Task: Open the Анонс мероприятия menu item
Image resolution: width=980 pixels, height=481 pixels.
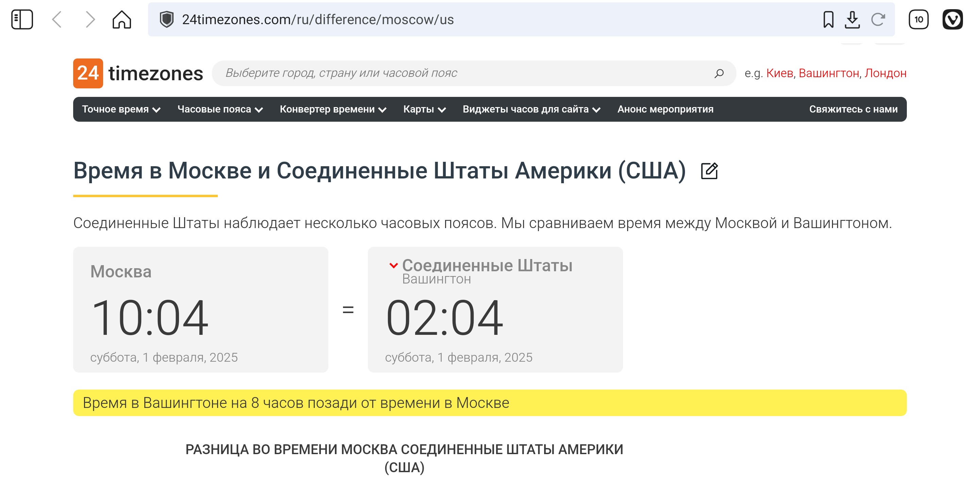Action: (665, 109)
